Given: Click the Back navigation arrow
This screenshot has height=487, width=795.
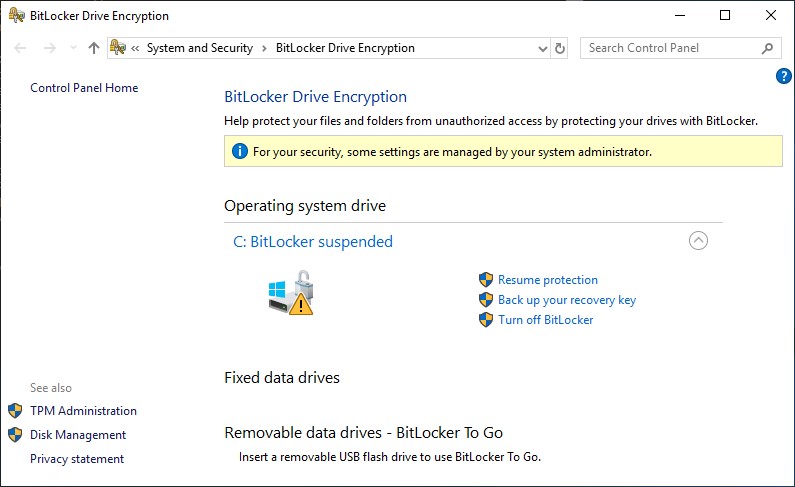Looking at the screenshot, I should point(21,48).
